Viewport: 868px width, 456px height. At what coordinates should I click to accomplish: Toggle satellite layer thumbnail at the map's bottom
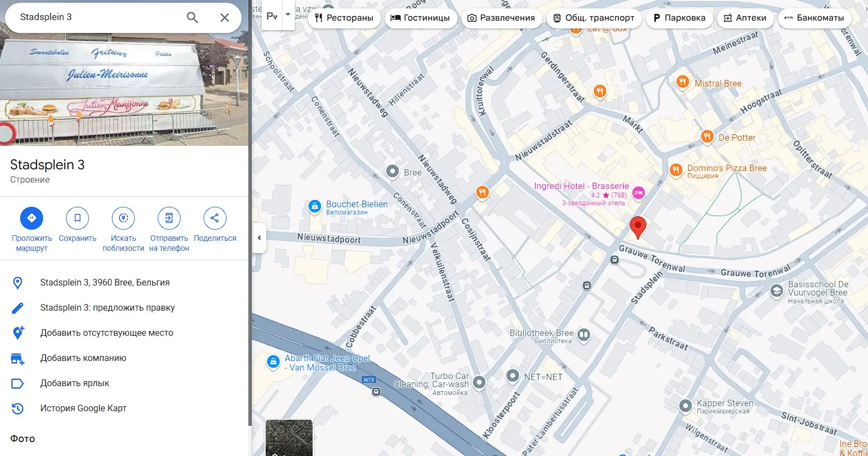click(x=289, y=438)
